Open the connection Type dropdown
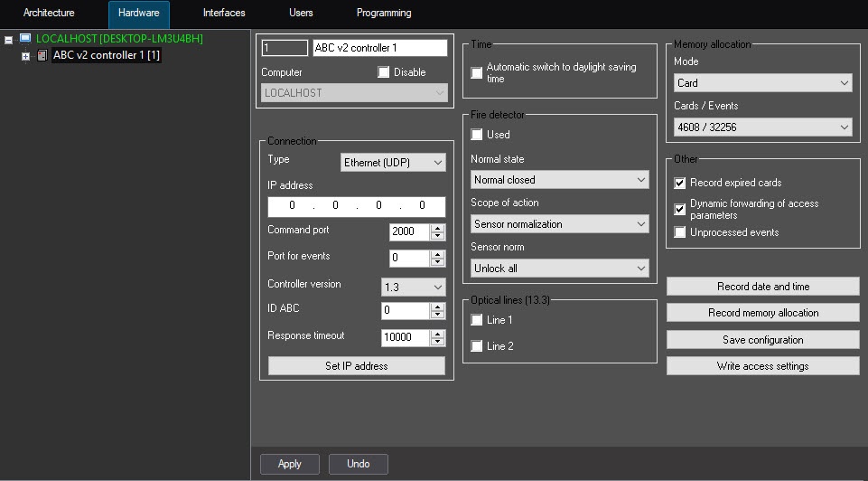Viewport: 868px width, 481px height. click(x=393, y=163)
